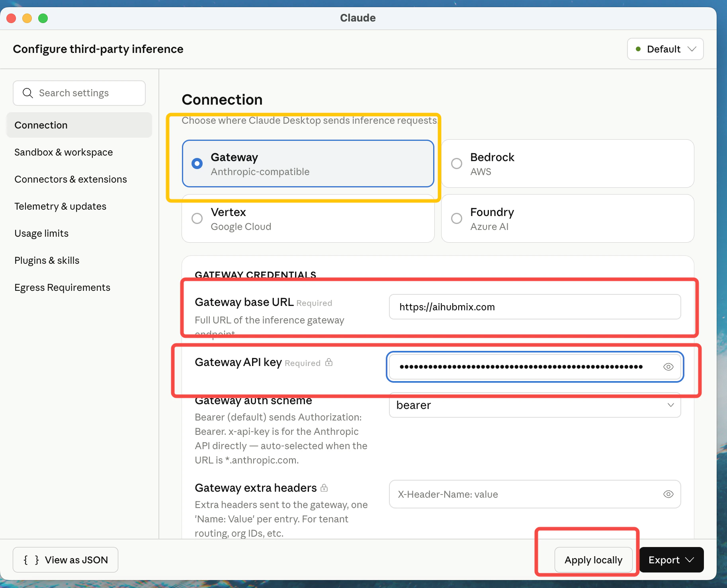
Task: Minimize the Claude window with yellow button
Action: click(x=27, y=18)
